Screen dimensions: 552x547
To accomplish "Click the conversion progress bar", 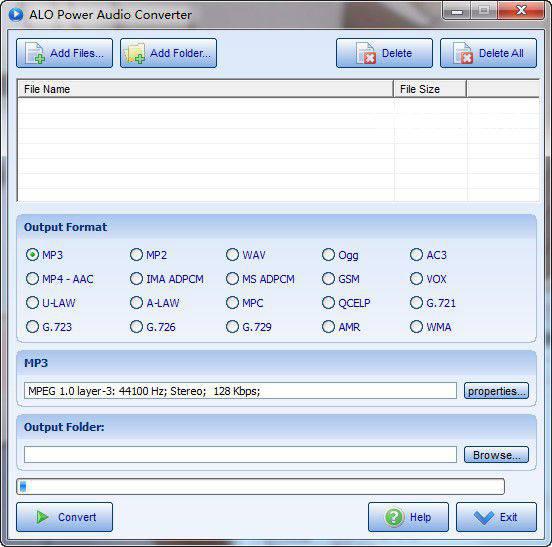I will [x=261, y=486].
